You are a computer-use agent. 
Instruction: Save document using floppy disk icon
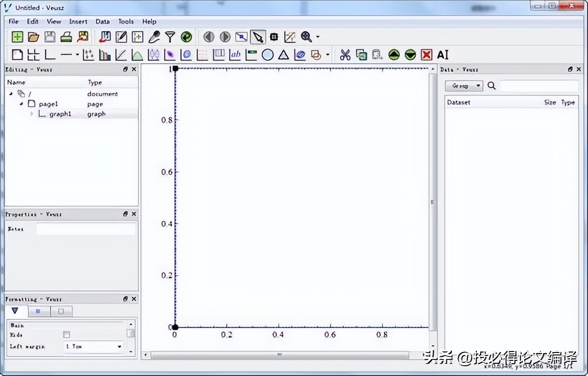tap(50, 37)
